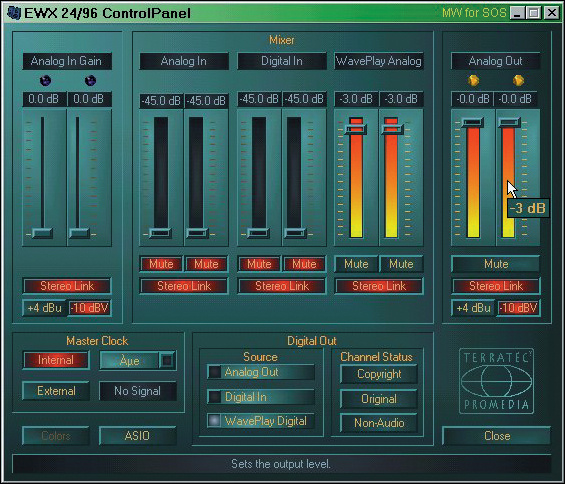
Task: Click the Terratec ProMedia logo
Action: (496, 381)
